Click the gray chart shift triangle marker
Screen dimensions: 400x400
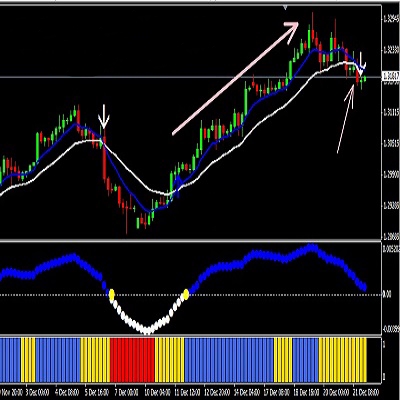(x=285, y=7)
